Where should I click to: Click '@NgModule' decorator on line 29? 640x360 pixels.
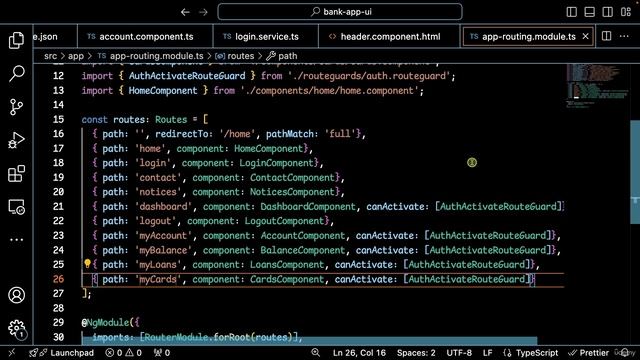click(105, 322)
